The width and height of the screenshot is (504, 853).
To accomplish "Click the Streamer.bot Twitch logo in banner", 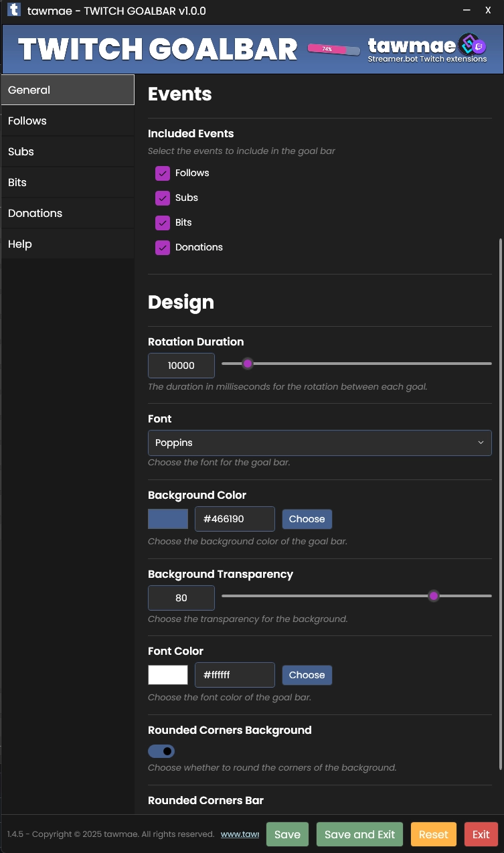I will 473,45.
